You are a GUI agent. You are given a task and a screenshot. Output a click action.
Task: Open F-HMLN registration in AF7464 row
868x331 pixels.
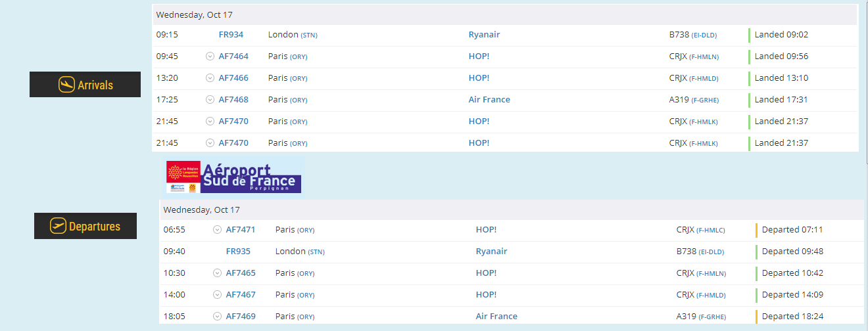704,57
